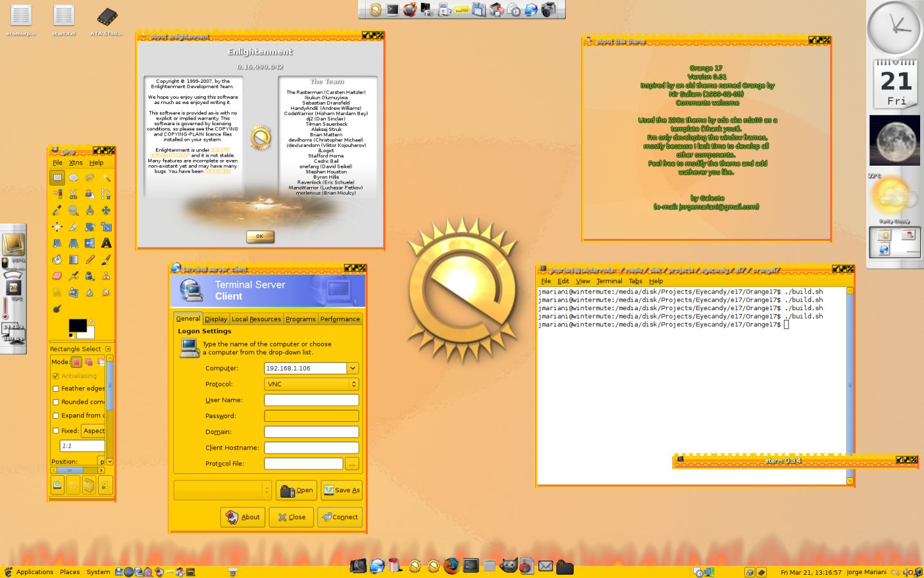Choose the add to selection mode button
Viewport: 924px width, 578px height.
point(89,362)
